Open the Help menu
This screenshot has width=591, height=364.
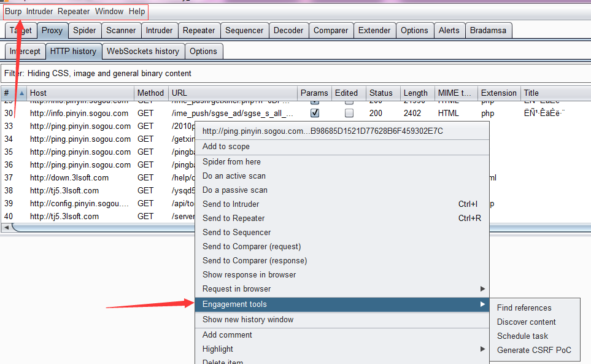pyautogui.click(x=137, y=12)
